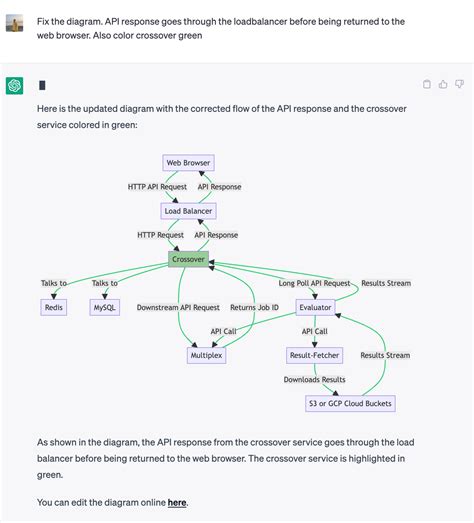Click the S3 or GCP Cloud Buckets node
Screen dimensions: 474x523
coord(350,404)
